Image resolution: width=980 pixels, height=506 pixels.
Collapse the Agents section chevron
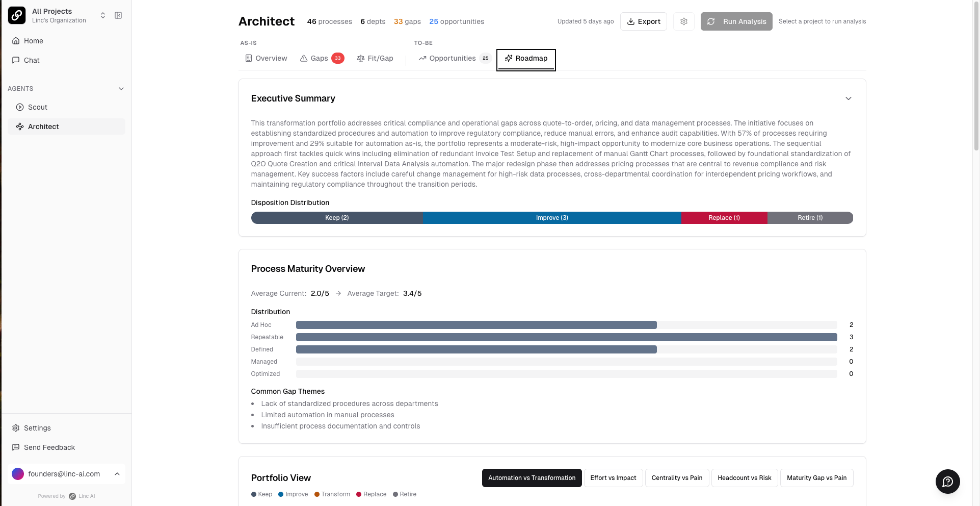[x=121, y=89]
